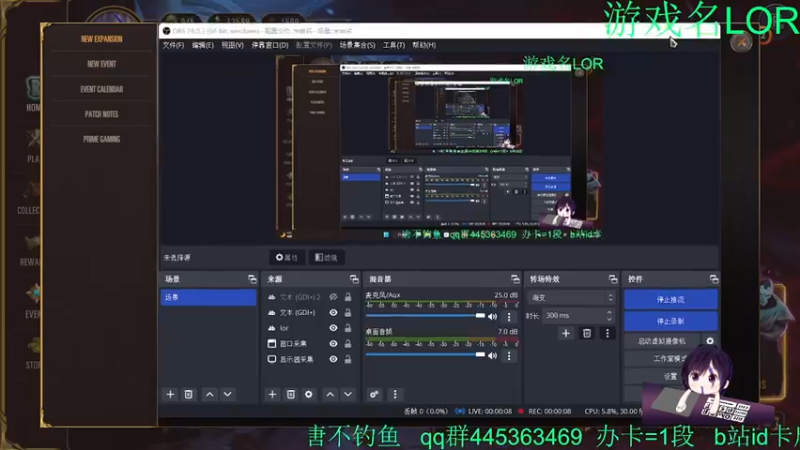This screenshot has width=800, height=450.
Task: Open the 帮助(H) menu
Action: 424,45
